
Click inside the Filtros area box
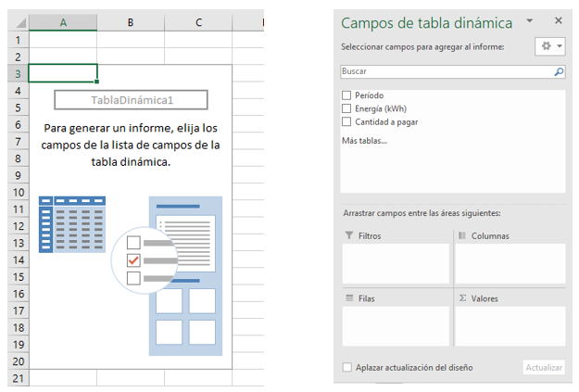pos(396,263)
